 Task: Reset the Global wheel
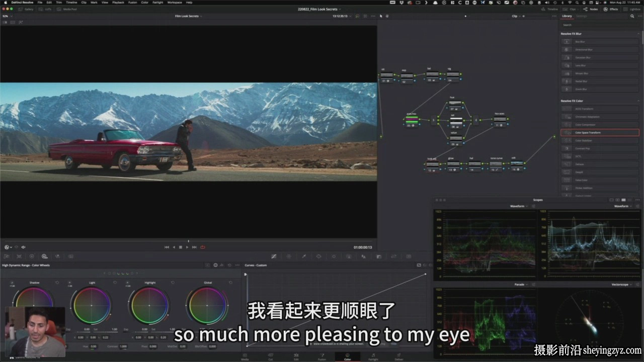pos(231,283)
